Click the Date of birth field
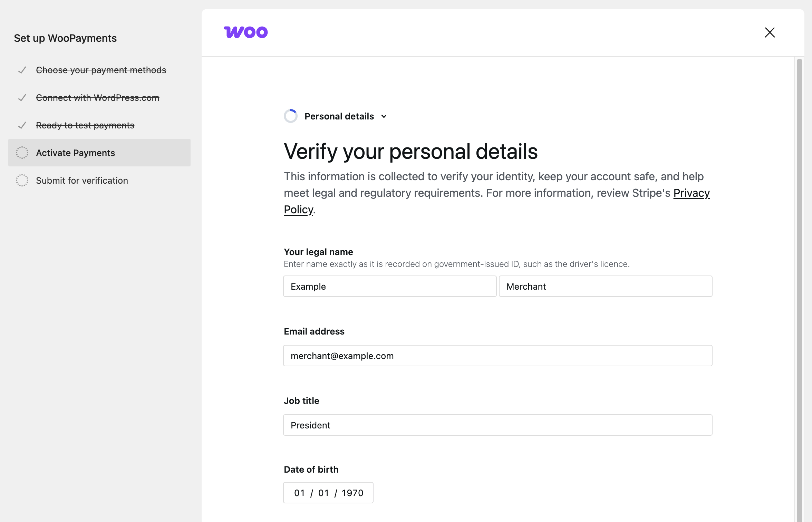Screen dimensions: 812x522 [328, 493]
